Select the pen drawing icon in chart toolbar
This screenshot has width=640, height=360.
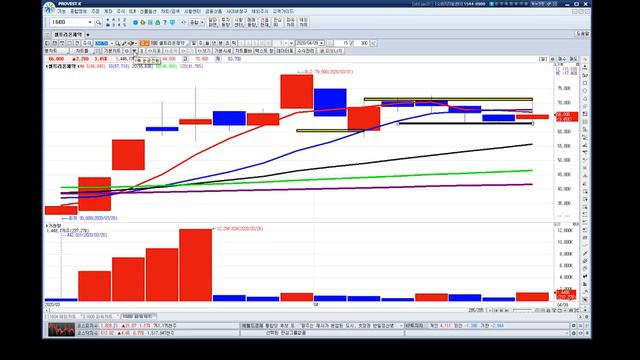[124, 43]
